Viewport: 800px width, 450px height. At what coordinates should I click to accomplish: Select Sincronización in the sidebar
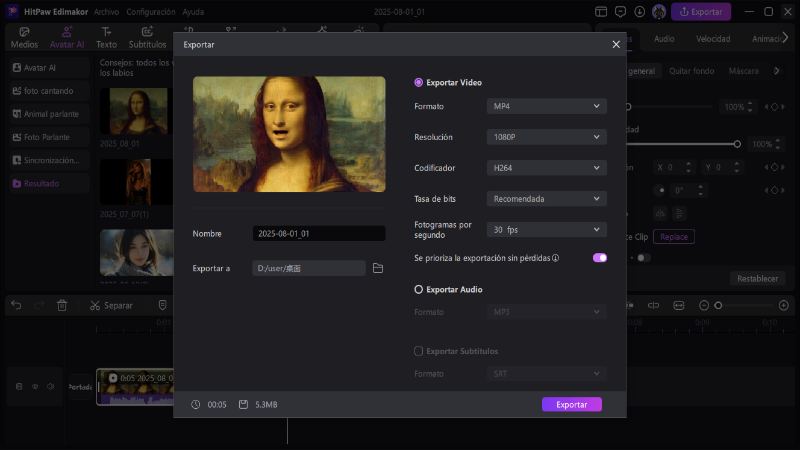[49, 160]
